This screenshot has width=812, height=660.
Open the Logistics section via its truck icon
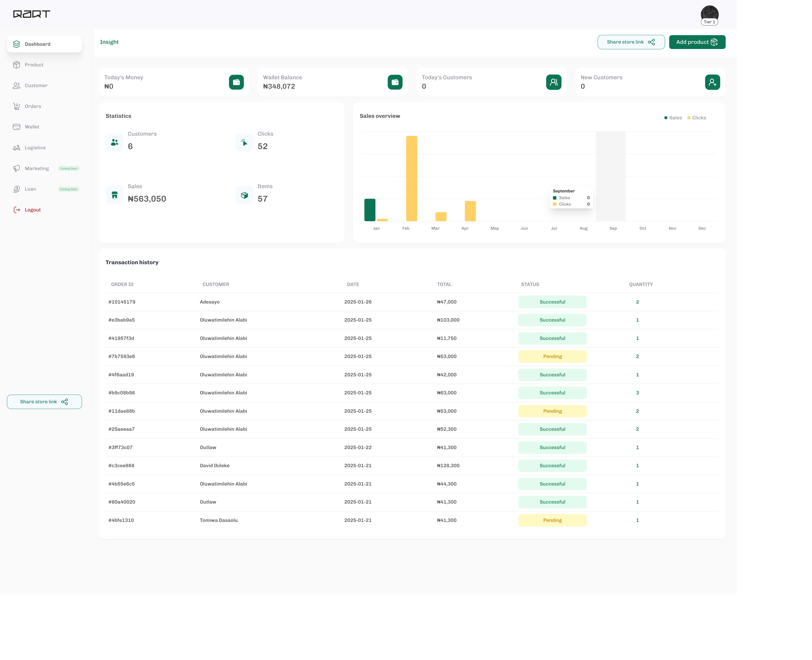(17, 148)
